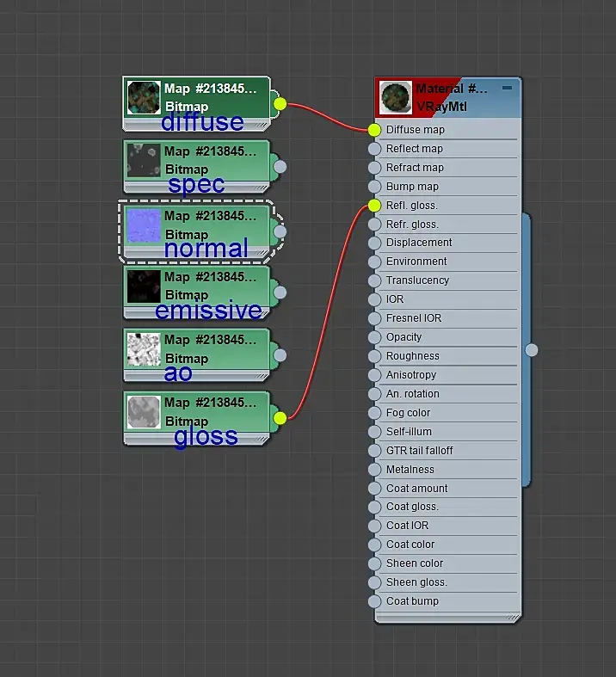Click the Coat gloss. input socket

(375, 507)
